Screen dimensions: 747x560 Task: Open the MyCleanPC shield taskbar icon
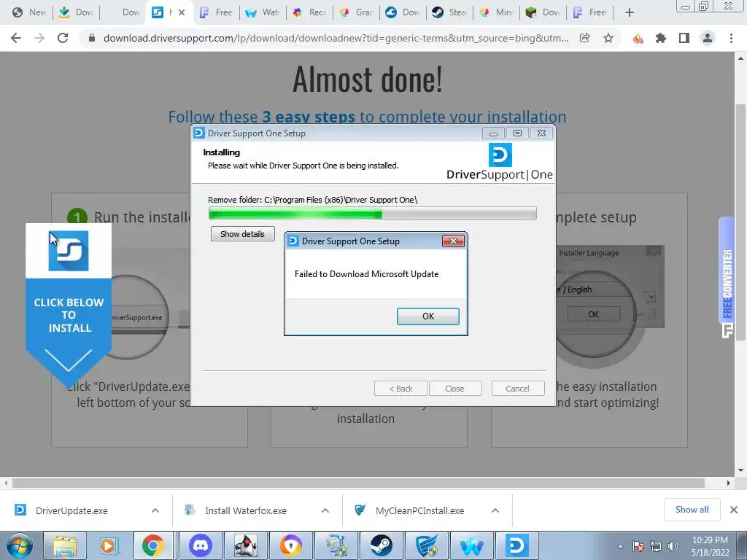pyautogui.click(x=426, y=545)
